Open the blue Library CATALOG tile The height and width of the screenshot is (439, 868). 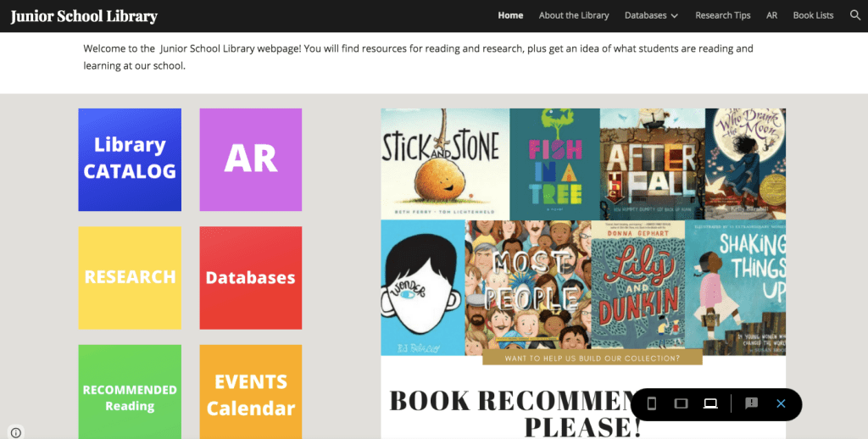click(x=130, y=159)
